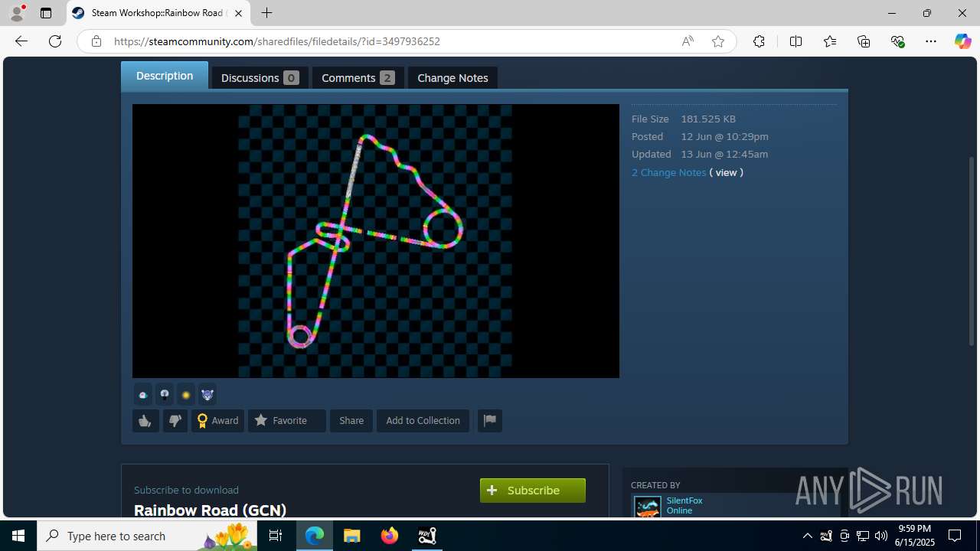
Task: Open Browser essentials
Action: coord(897,41)
